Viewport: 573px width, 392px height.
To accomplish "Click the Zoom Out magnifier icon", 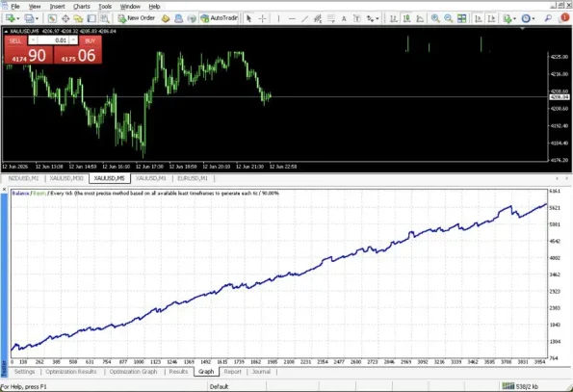I will [x=449, y=18].
